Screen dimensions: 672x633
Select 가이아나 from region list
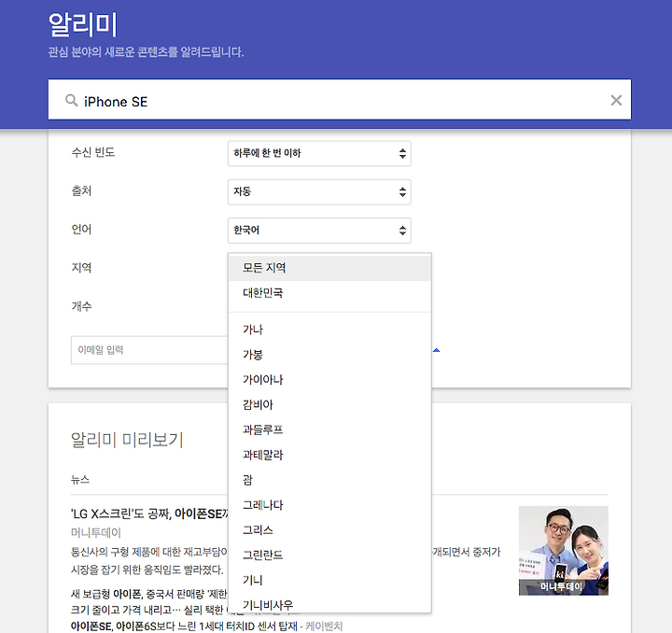(x=329, y=380)
